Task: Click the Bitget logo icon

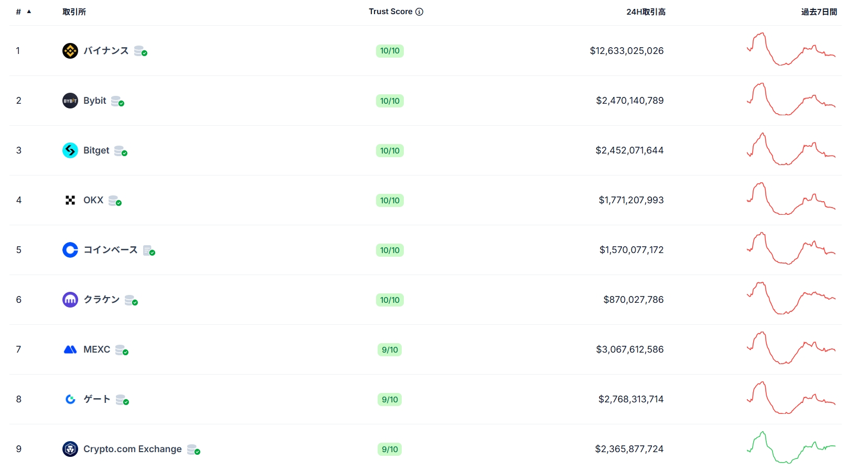Action: 70,150
